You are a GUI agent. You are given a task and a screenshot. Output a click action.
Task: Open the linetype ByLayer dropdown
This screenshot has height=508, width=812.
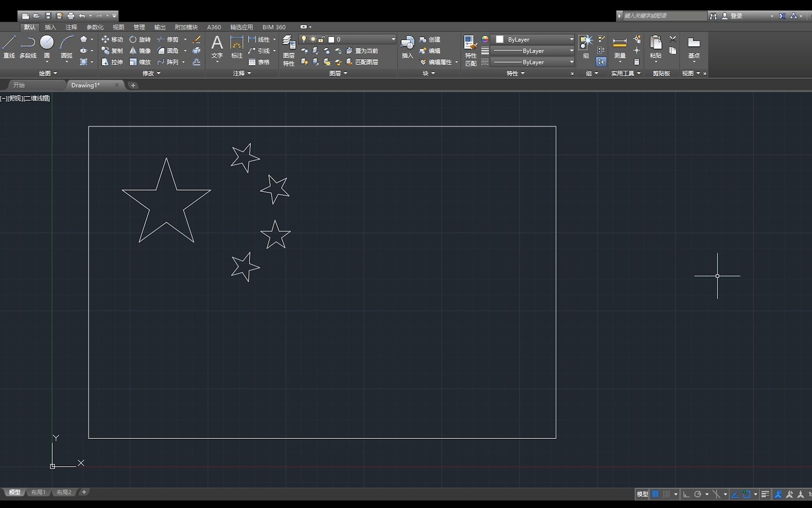click(x=533, y=62)
